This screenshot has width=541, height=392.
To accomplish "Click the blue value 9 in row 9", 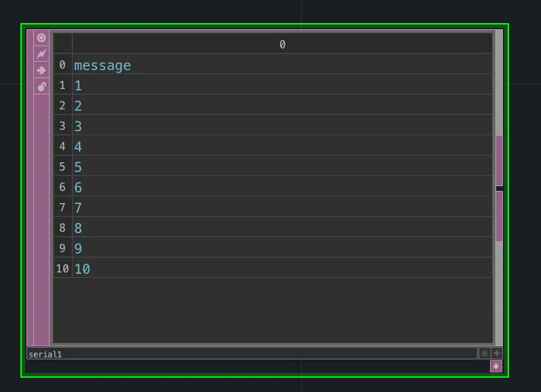I will [x=78, y=249].
